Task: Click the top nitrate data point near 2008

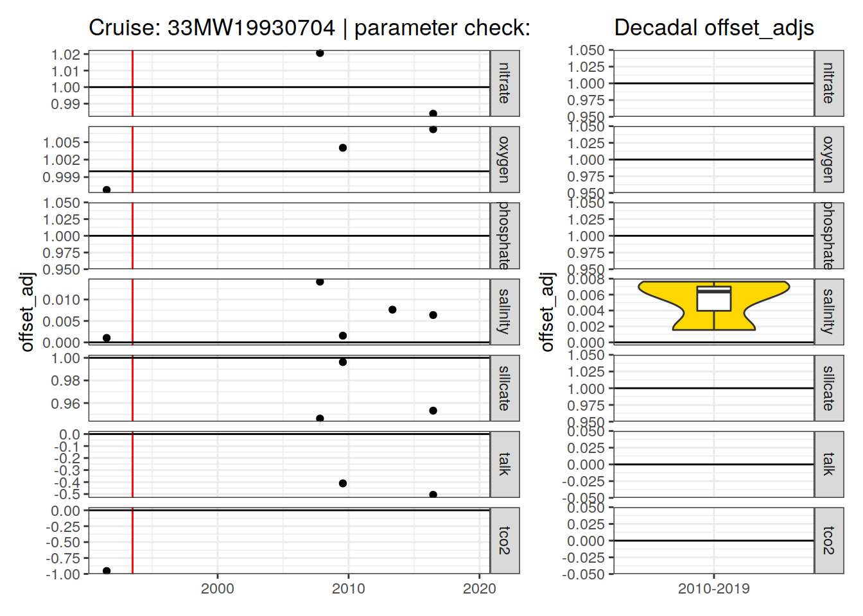Action: coord(320,53)
